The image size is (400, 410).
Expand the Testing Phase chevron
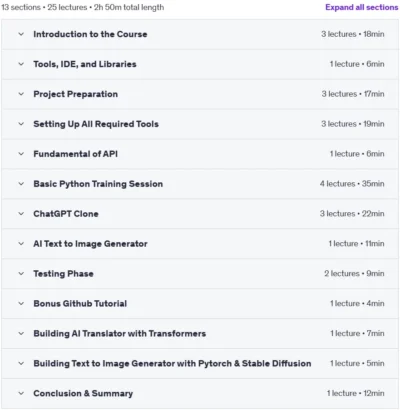[x=21, y=274]
